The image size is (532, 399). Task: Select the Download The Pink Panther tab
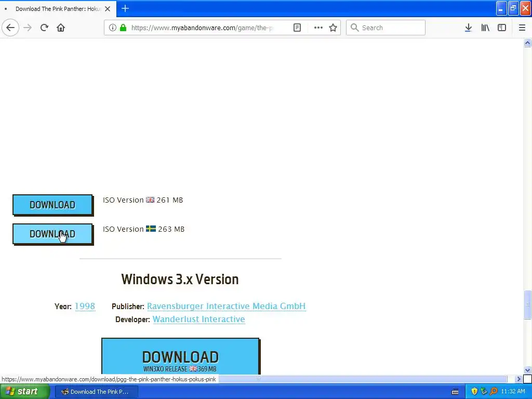58,9
